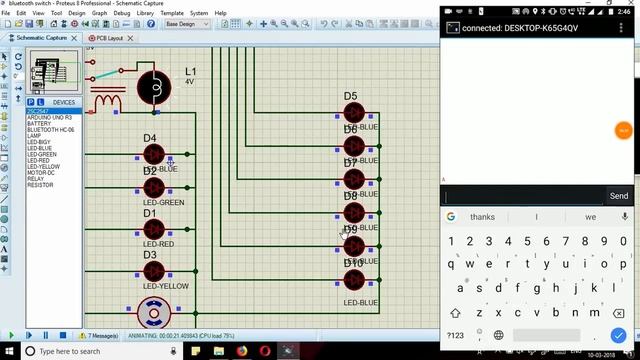This screenshot has width=640, height=360.
Task: Click the L1 lamp component
Action: (x=154, y=88)
